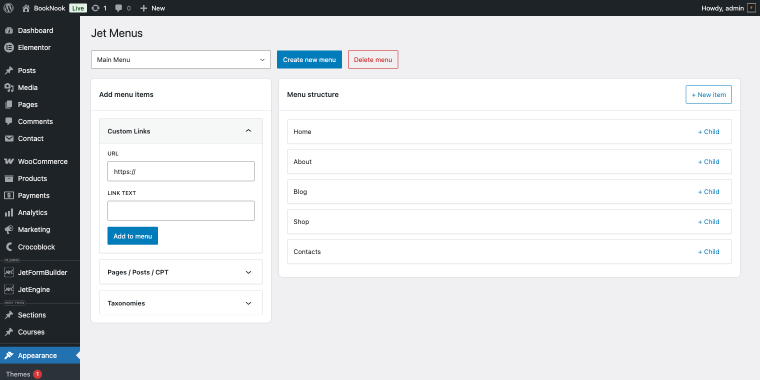Image resolution: width=760 pixels, height=380 pixels.
Task: Click the Products sidebar icon
Action: tap(9, 178)
